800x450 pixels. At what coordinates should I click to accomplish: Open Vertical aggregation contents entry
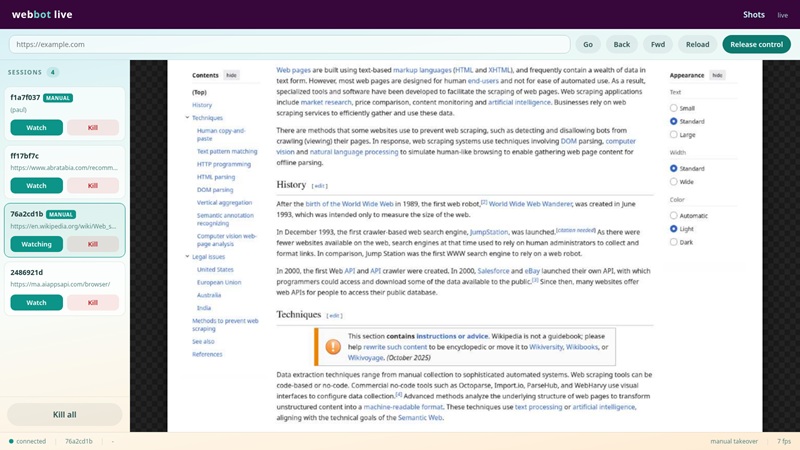224,203
